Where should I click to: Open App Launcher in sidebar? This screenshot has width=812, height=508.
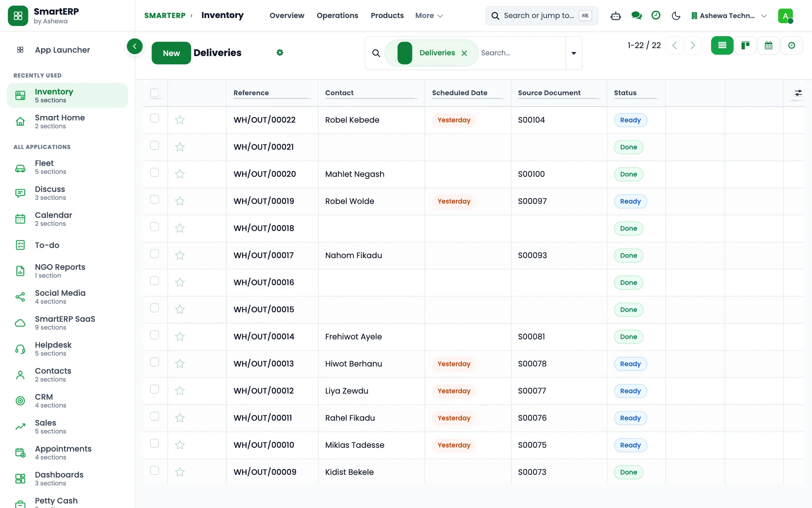68,50
